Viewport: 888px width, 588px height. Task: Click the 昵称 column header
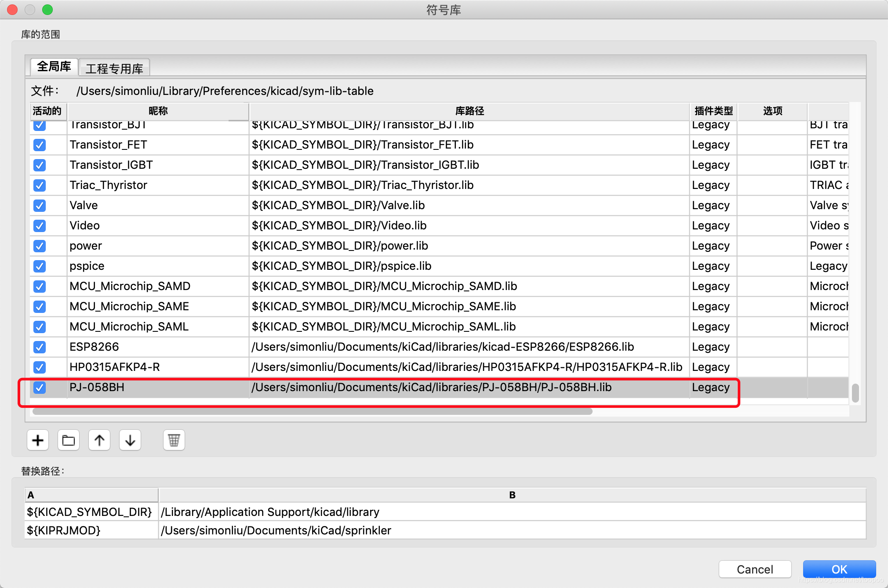pos(158,111)
